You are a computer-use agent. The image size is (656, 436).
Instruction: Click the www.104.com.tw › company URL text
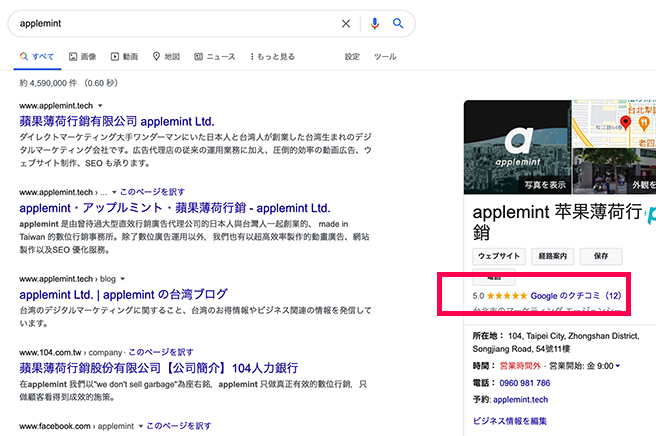70,352
